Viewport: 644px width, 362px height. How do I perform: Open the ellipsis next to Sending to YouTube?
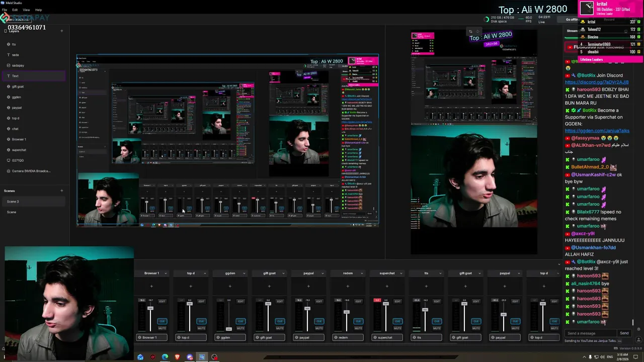coord(619,341)
